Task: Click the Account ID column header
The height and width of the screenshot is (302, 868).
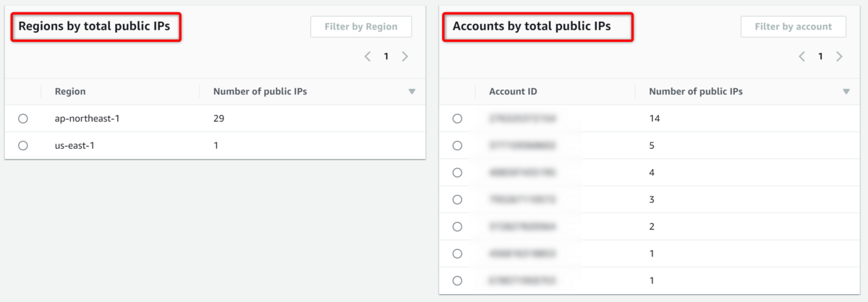Action: point(513,92)
